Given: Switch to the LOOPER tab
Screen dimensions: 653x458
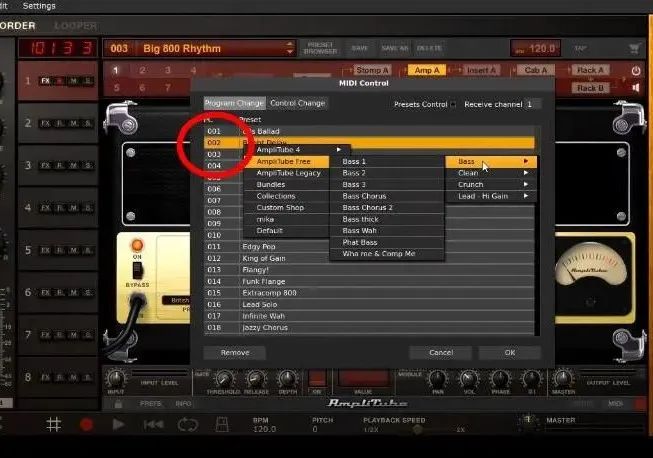Looking at the screenshot, I should pyautogui.click(x=75, y=26).
